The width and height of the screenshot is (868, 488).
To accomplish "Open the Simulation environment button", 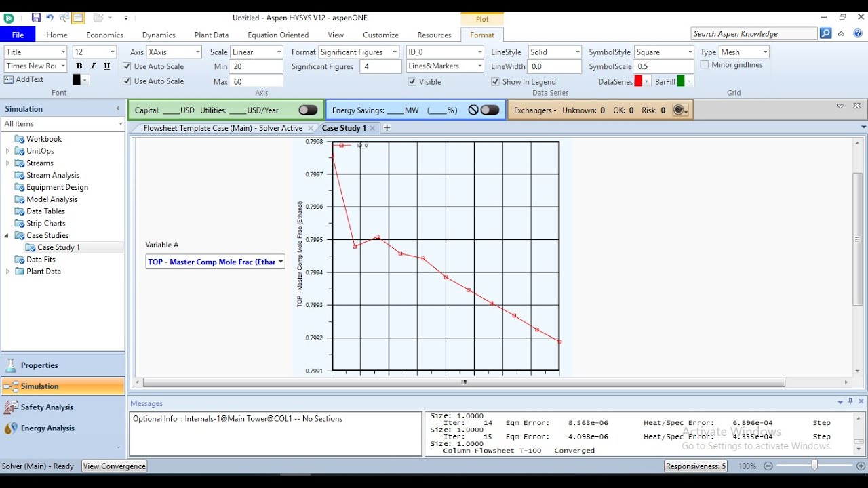I will coord(62,386).
